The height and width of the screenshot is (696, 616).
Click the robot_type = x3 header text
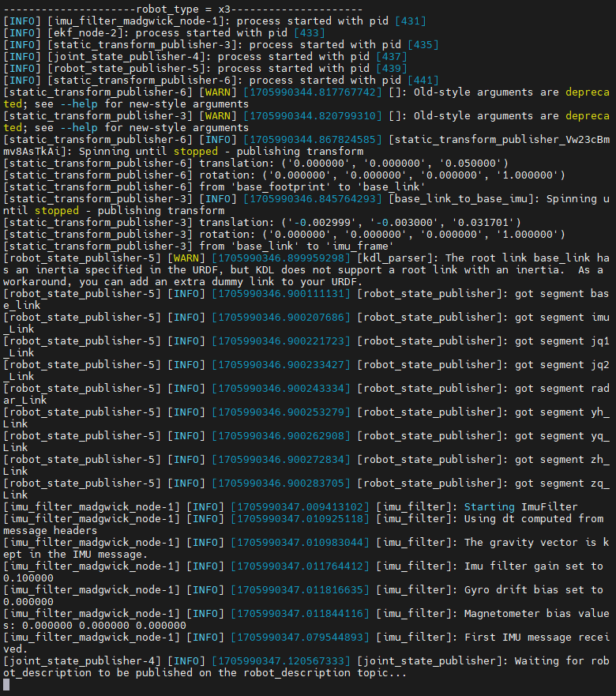[x=184, y=9]
